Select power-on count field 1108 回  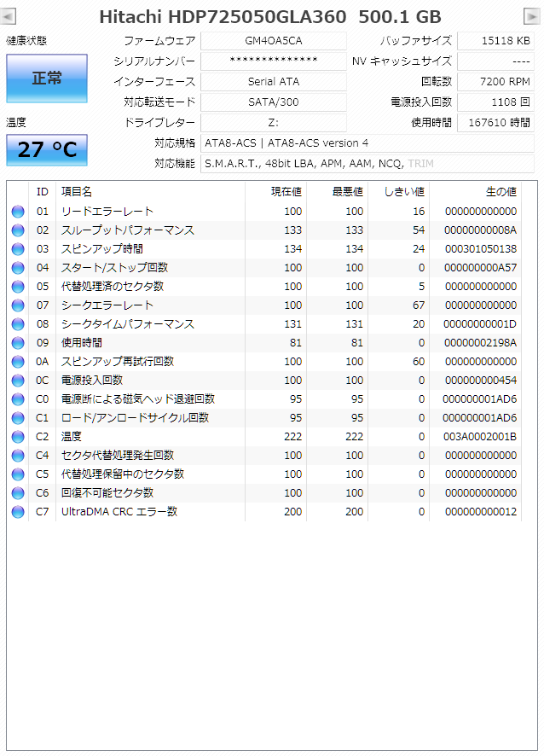(x=495, y=102)
